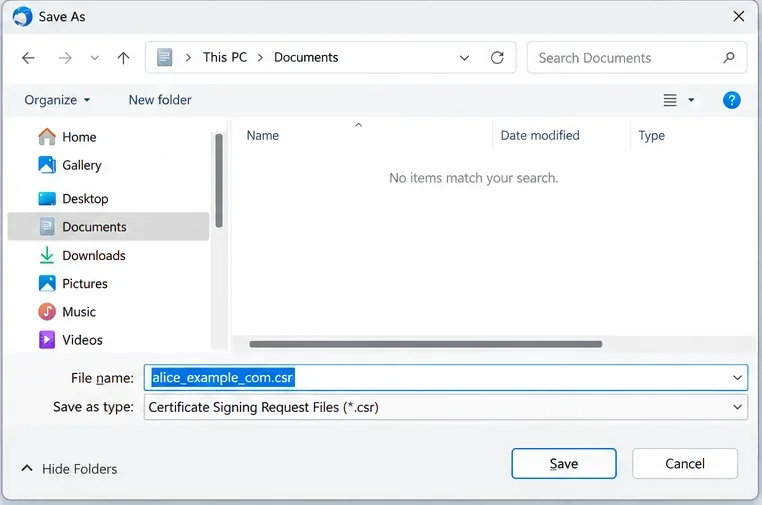Open the File name dropdown arrow
762x505 pixels.
pyautogui.click(x=737, y=378)
